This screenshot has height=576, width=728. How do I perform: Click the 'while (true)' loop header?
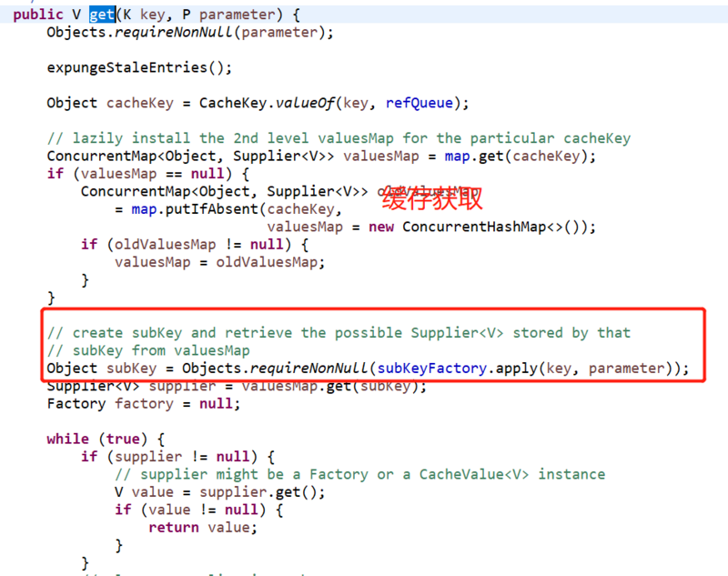click(106, 440)
